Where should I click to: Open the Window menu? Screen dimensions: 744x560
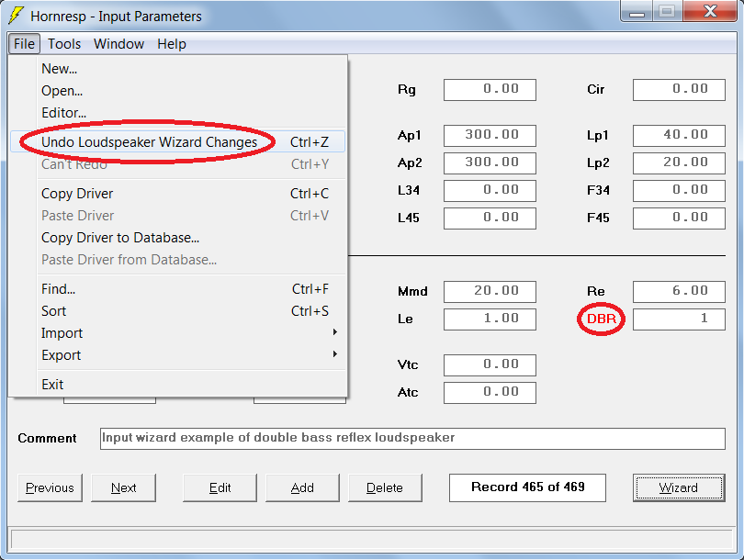coord(118,44)
